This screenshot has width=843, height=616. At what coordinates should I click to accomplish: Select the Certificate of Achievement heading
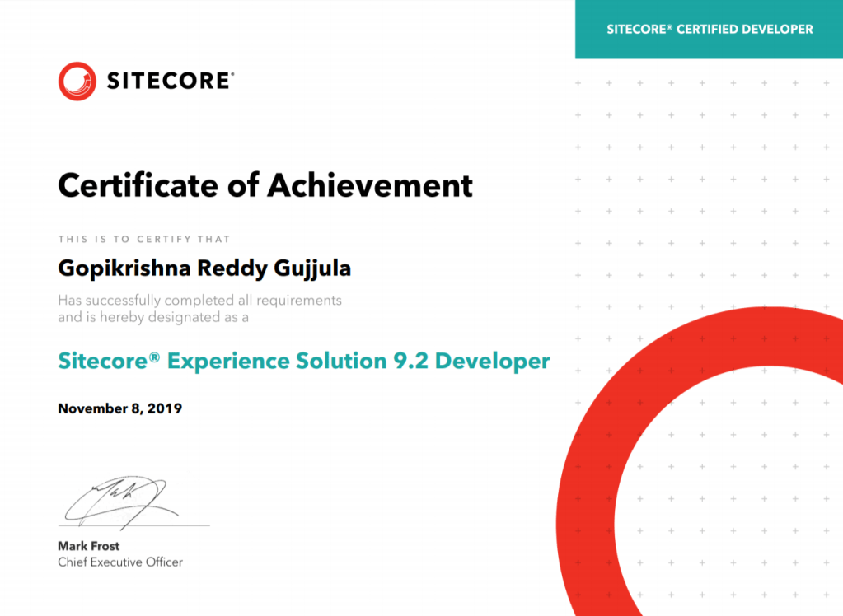click(x=265, y=185)
